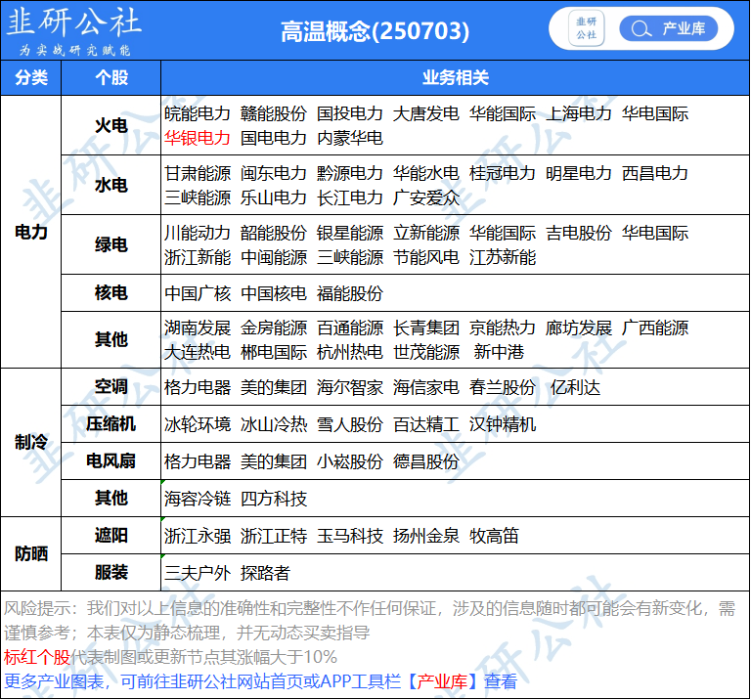Click the 防晒 main category cell
751x700 pixels.
pos(31,553)
